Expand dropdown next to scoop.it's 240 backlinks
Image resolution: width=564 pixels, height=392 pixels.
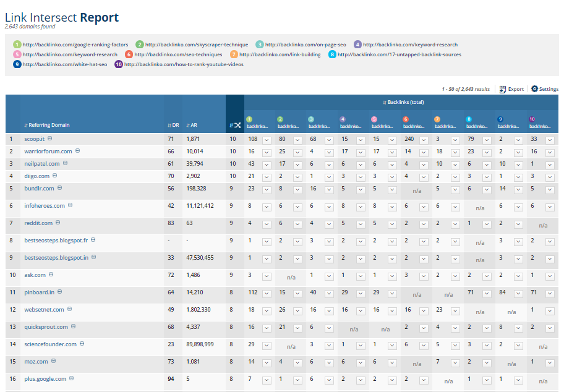tap(424, 140)
